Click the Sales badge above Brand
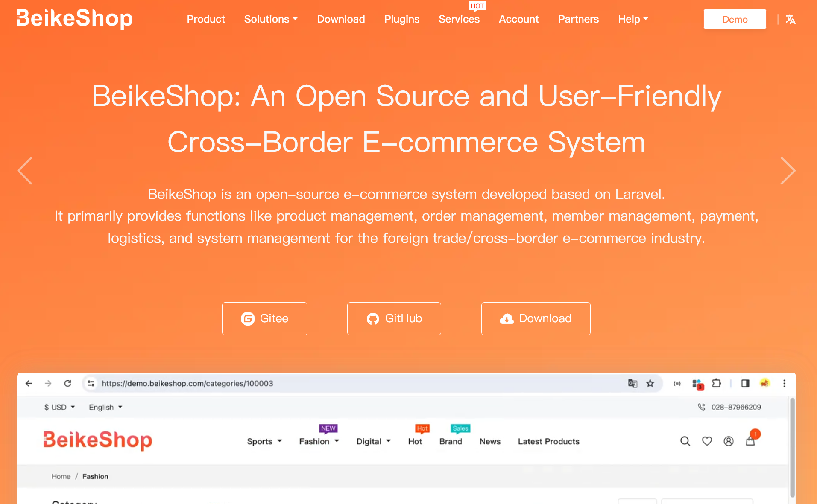Viewport: 817px width, 504px height. 460,428
